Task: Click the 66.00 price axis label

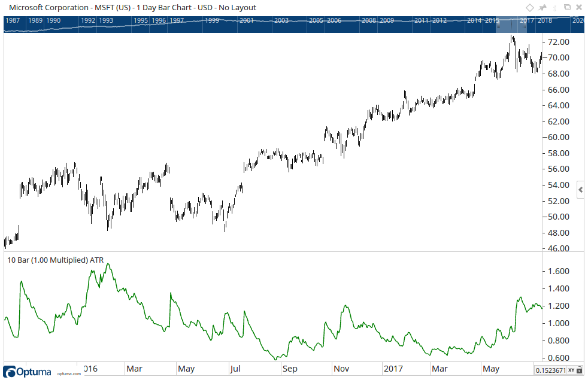Action: pyautogui.click(x=559, y=90)
